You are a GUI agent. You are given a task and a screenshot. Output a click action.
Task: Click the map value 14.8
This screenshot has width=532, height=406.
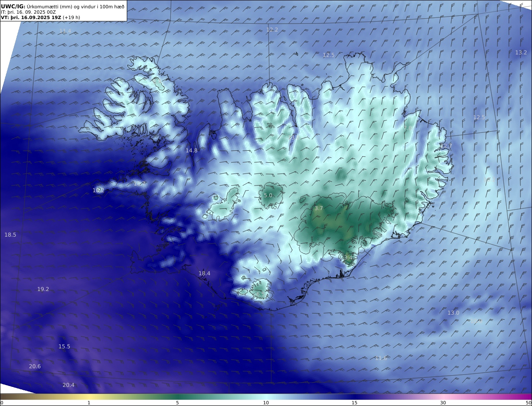(192, 151)
